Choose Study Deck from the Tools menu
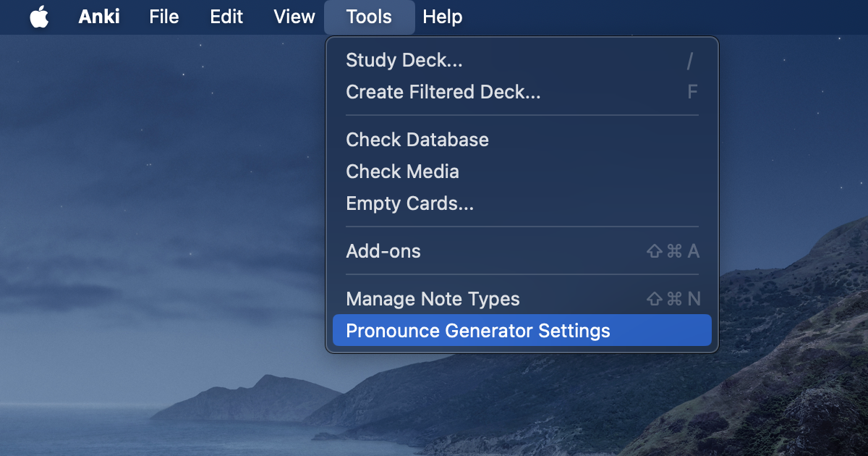 404,60
